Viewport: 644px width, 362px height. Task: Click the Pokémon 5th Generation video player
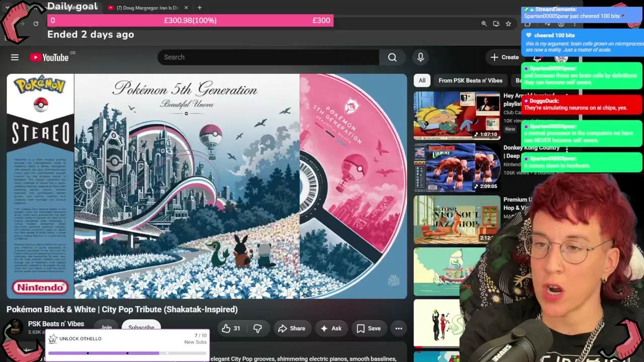click(207, 187)
